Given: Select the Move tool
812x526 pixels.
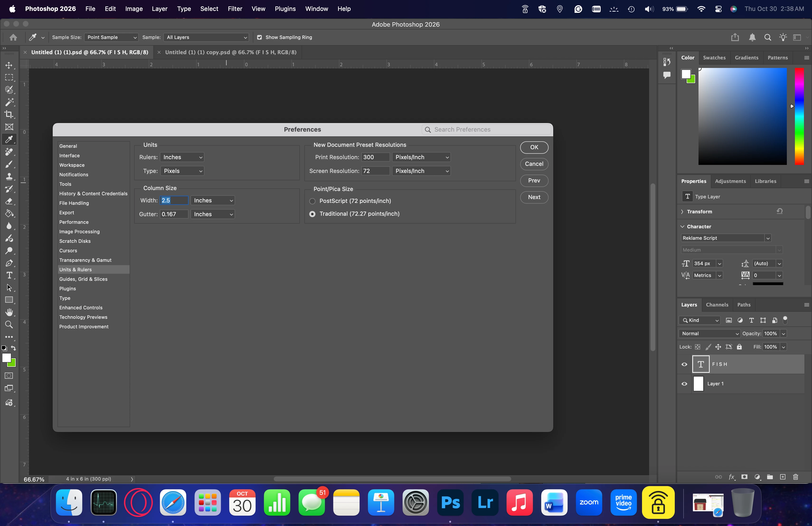Looking at the screenshot, I should point(9,65).
